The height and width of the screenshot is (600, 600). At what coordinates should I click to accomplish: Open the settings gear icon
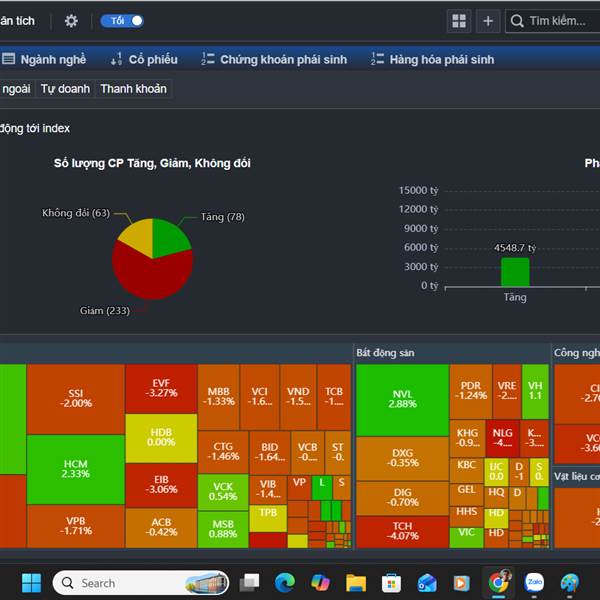click(x=71, y=21)
